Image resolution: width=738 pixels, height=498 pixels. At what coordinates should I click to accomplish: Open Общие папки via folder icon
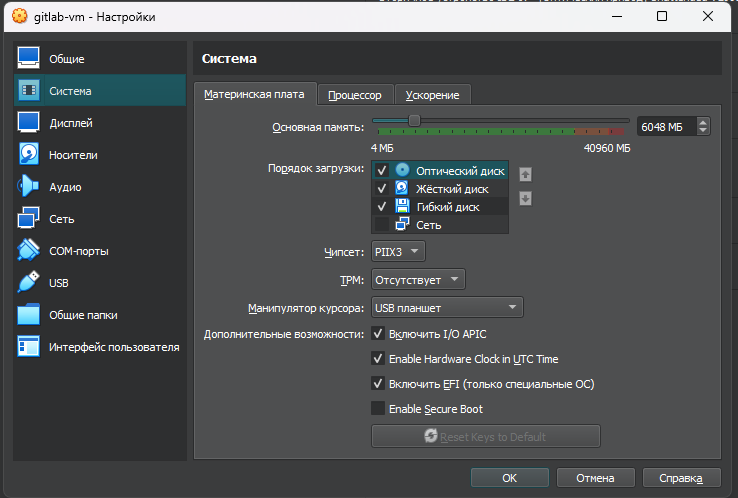point(28,314)
